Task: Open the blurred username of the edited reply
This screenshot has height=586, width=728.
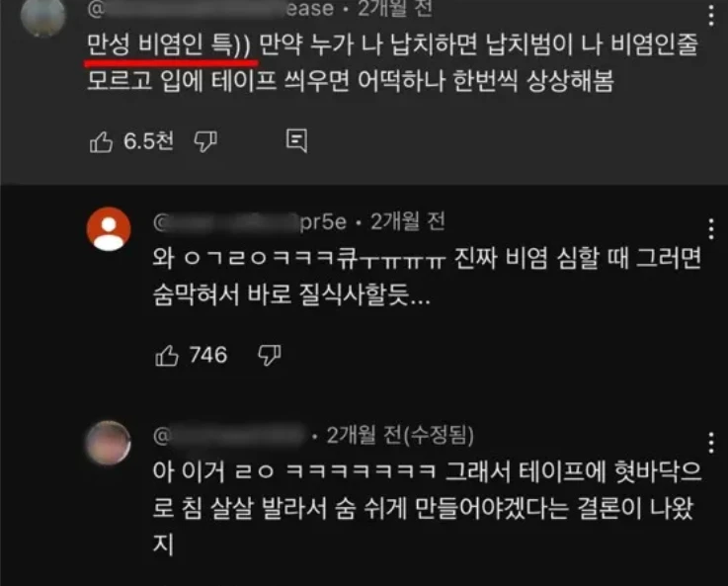Action: click(231, 436)
